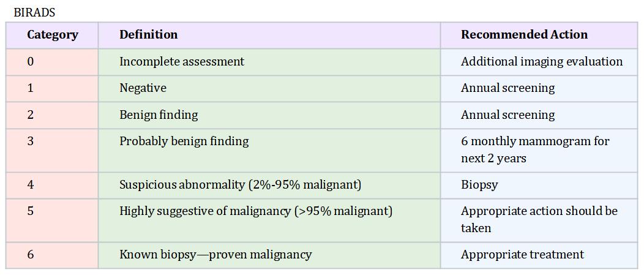Click Annual screening in the Benign finding row

507,115
